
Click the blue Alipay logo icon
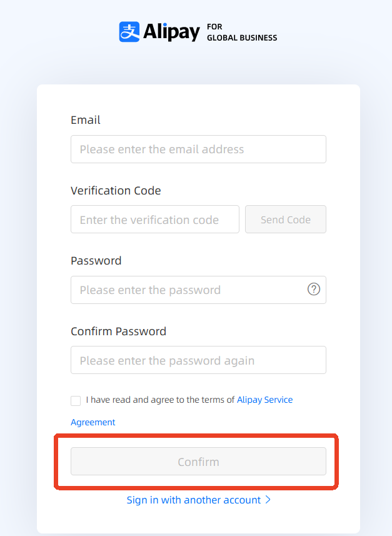[129, 32]
